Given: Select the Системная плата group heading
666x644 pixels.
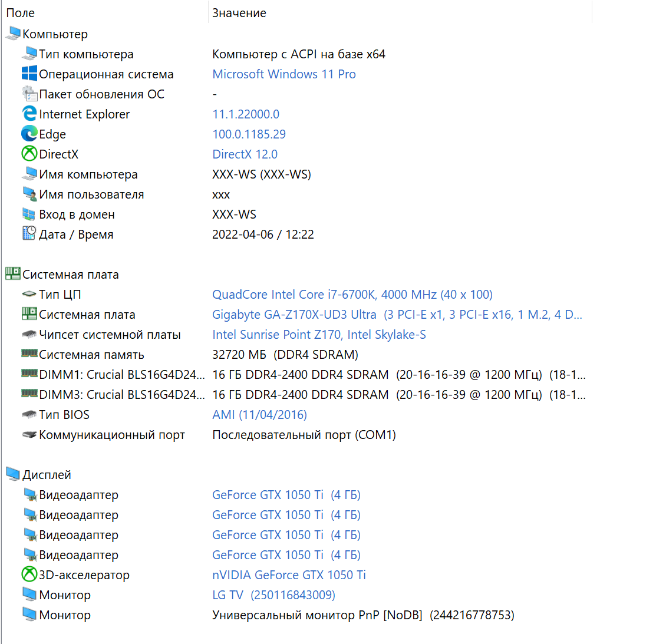Looking at the screenshot, I should (x=71, y=275).
